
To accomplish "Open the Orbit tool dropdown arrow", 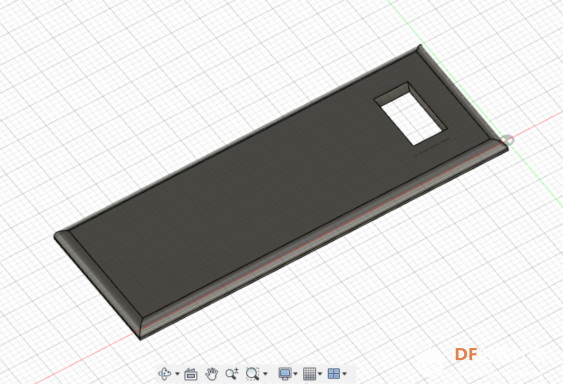I will (177, 374).
